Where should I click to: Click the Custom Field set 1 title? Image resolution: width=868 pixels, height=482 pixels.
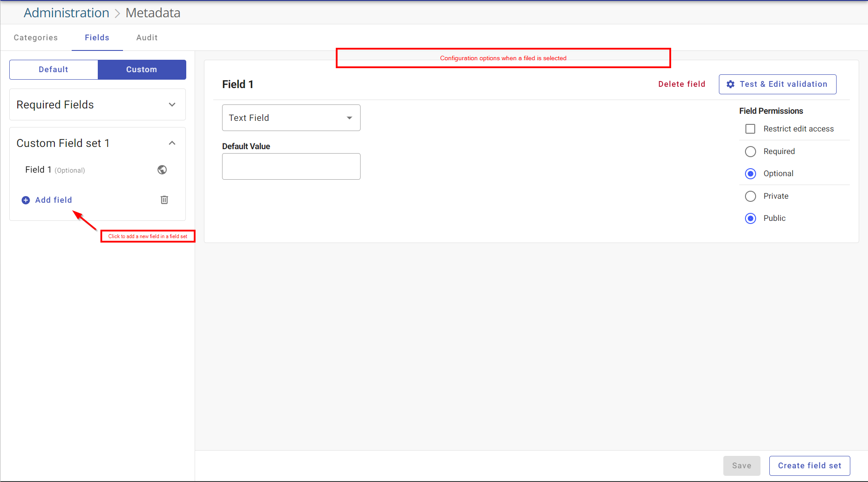[63, 143]
